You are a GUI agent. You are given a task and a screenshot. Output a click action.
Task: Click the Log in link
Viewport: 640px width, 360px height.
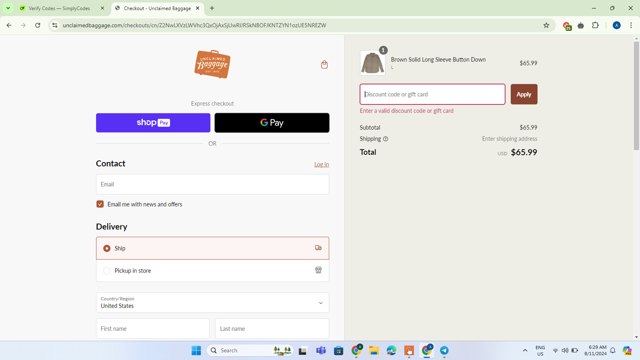pyautogui.click(x=322, y=164)
